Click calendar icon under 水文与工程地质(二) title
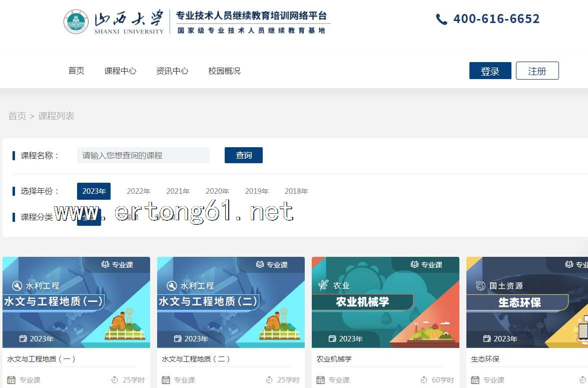This screenshot has width=588, height=388. [166, 380]
